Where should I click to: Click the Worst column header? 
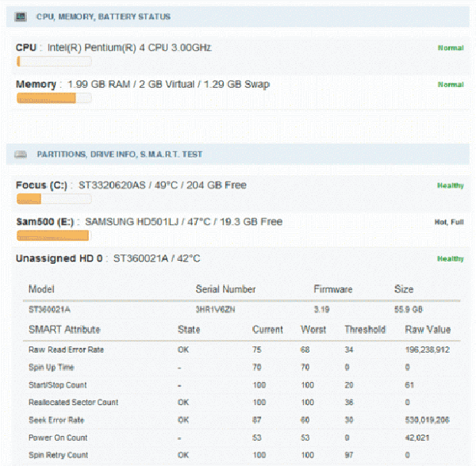tap(313, 330)
